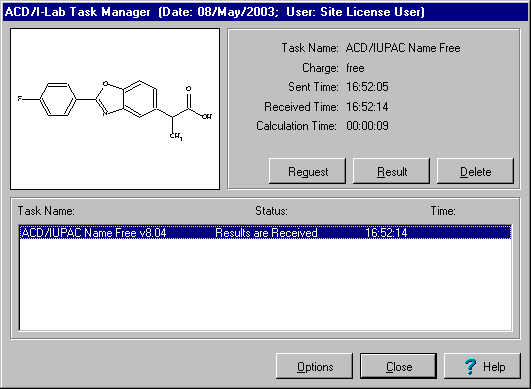Click the Help button
The image size is (531, 389).
coord(483,366)
